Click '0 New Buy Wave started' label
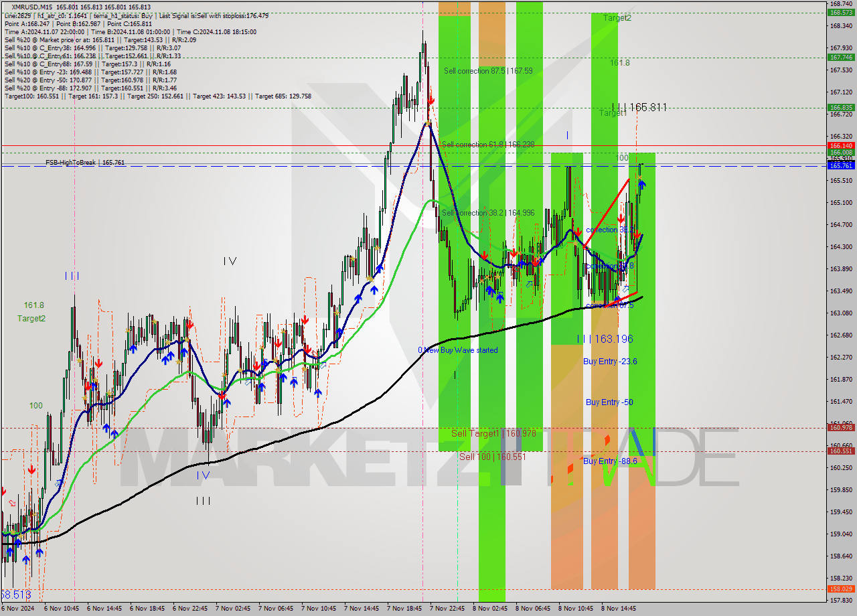 [458, 350]
